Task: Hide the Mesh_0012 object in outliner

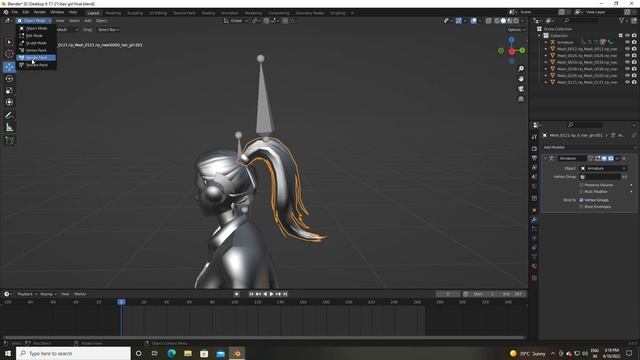Action: (627, 49)
